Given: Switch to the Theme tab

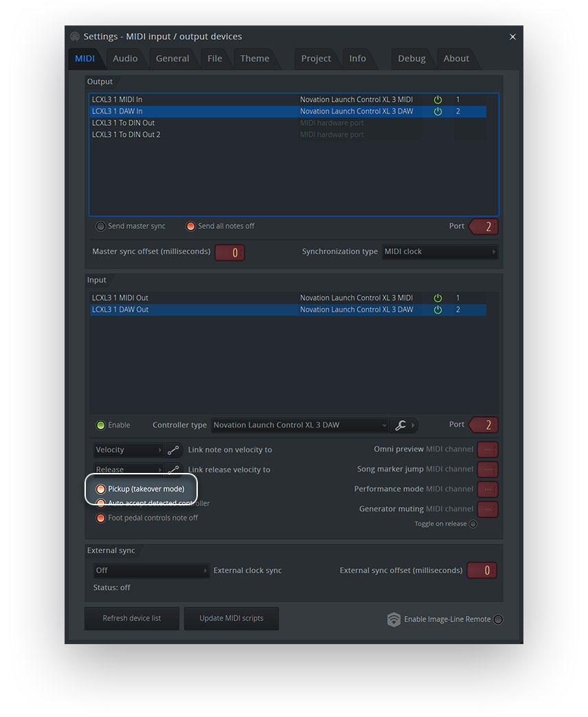Looking at the screenshot, I should pos(254,58).
